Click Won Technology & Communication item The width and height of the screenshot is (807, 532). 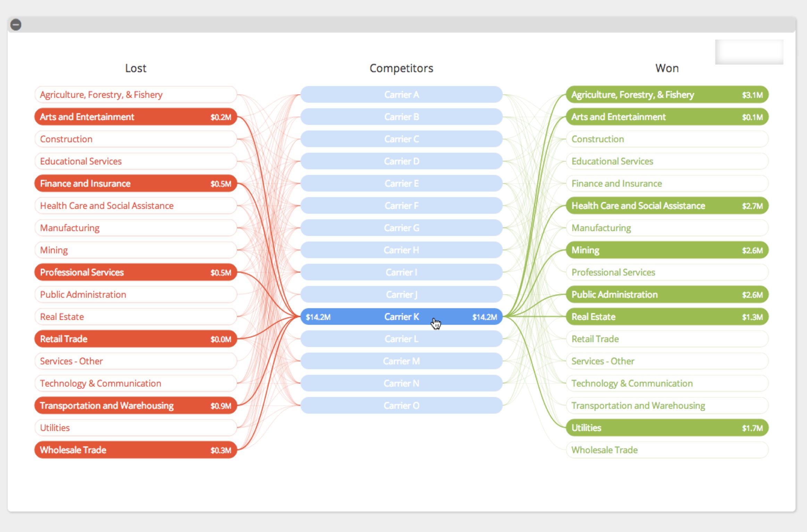coord(666,383)
